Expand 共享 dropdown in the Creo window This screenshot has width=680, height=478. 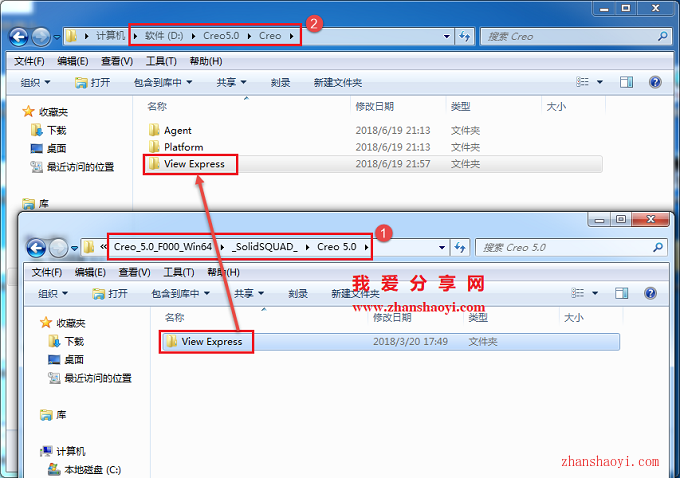tap(231, 82)
